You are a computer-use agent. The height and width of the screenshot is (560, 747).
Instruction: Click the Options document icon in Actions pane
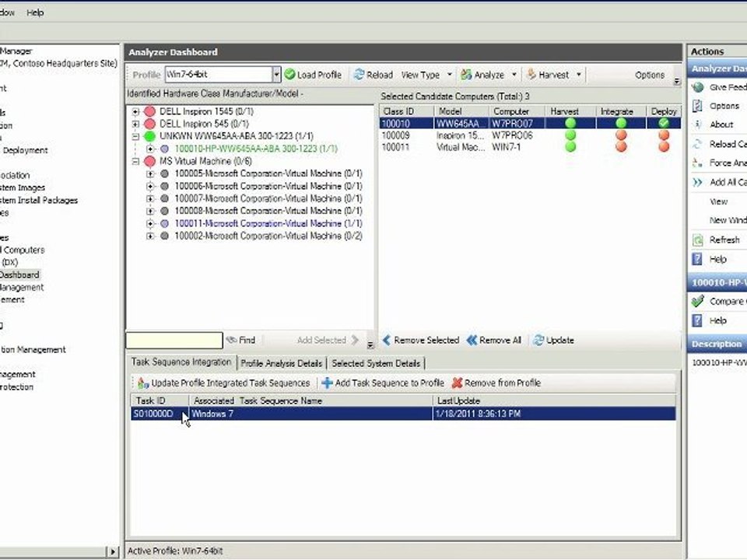697,106
